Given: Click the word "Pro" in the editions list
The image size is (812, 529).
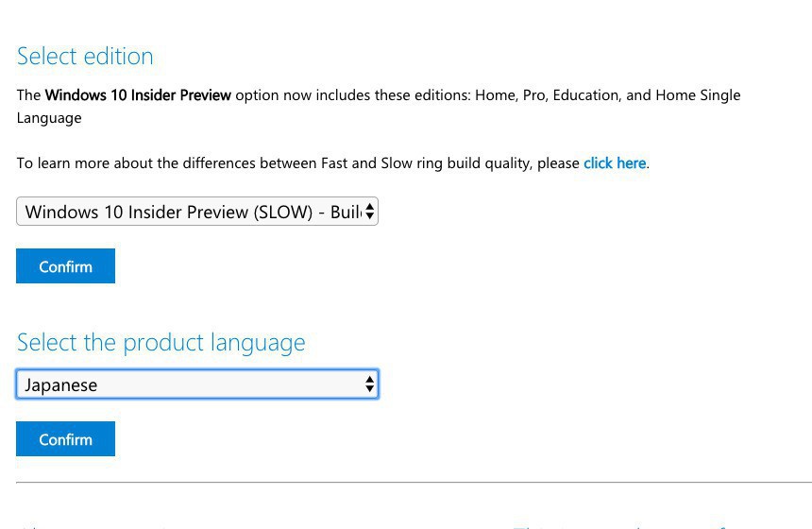Looking at the screenshot, I should (533, 95).
